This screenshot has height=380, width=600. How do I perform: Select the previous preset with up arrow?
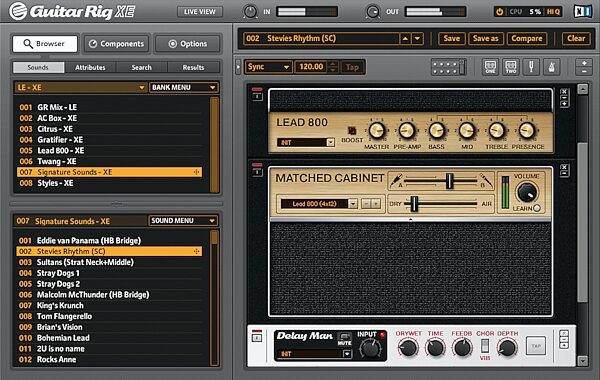pyautogui.click(x=405, y=38)
